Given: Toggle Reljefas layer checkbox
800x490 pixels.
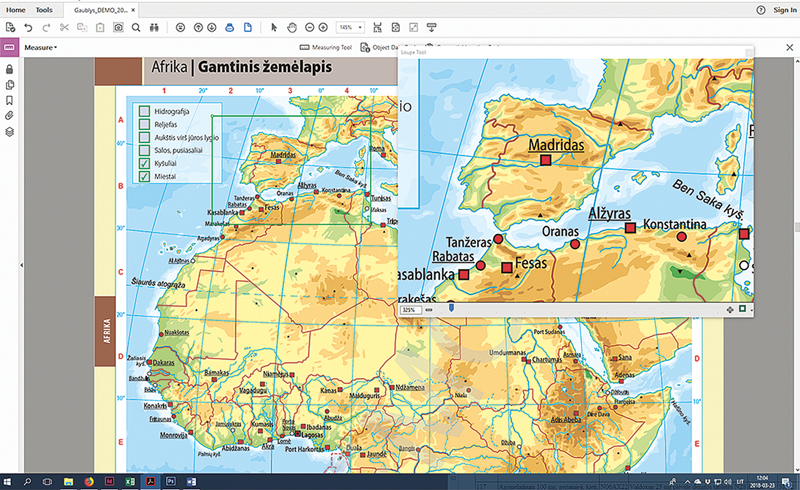Looking at the screenshot, I should [x=144, y=124].
